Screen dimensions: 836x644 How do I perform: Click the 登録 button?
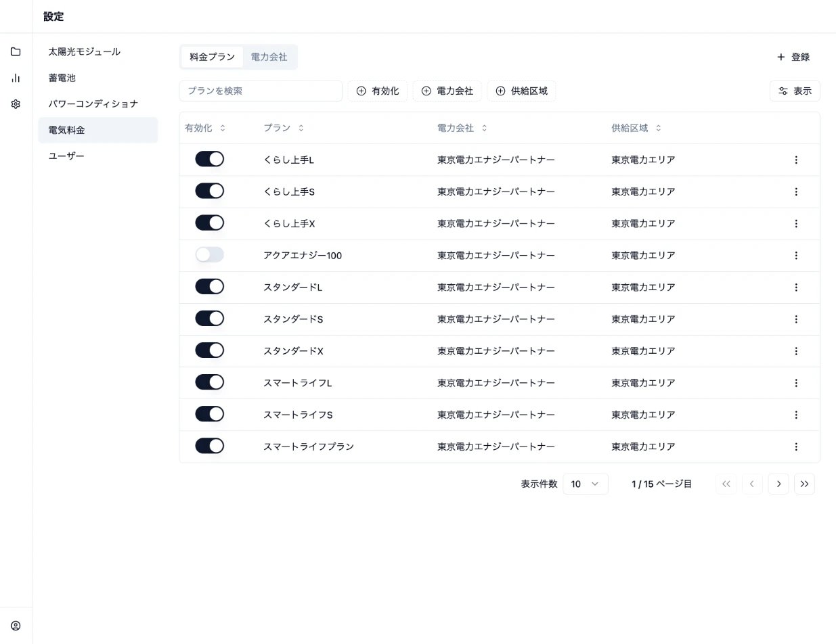[793, 57]
